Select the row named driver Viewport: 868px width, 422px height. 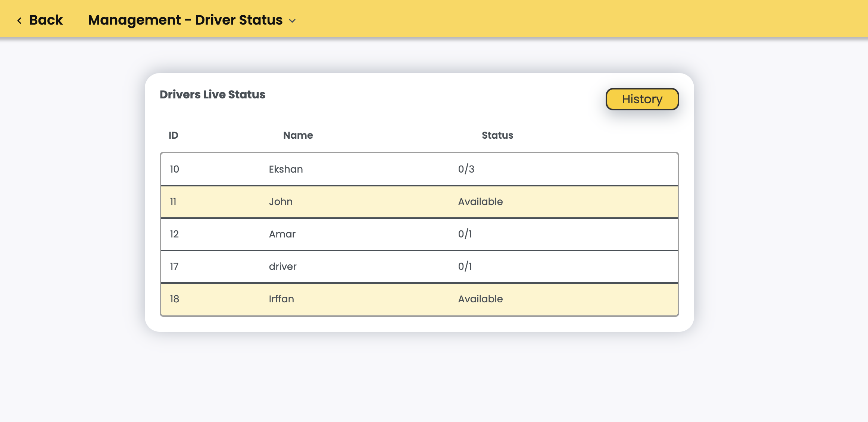(x=282, y=267)
